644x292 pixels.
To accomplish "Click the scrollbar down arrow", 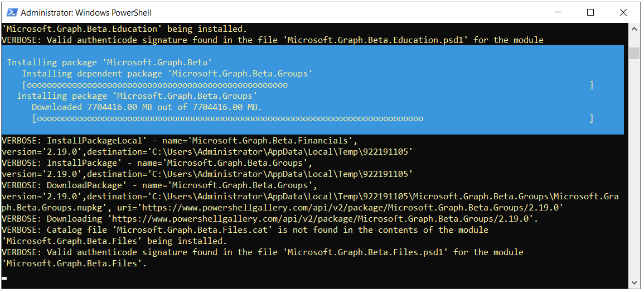I will point(633,283).
